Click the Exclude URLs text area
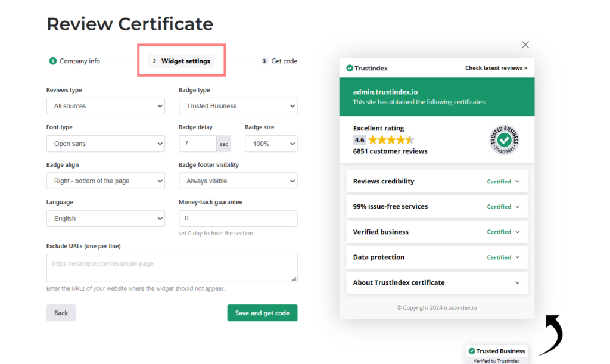The height and width of the screenshot is (364, 610). coord(172,268)
